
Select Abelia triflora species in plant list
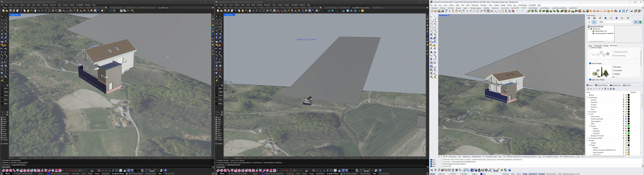(601, 31)
